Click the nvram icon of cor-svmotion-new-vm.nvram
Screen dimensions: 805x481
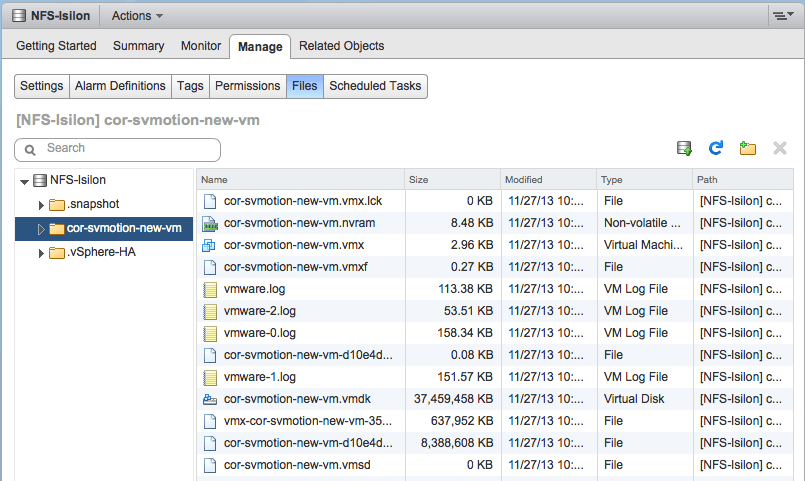209,223
